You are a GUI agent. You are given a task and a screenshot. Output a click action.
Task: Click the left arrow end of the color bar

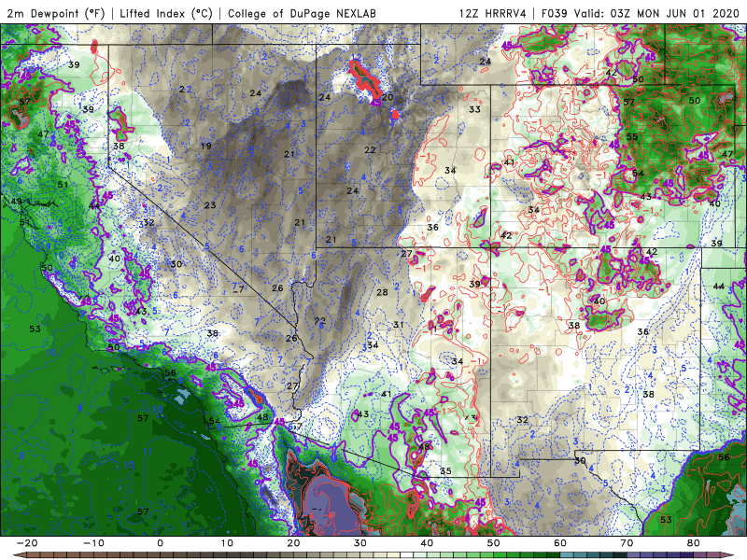[x=19, y=554]
